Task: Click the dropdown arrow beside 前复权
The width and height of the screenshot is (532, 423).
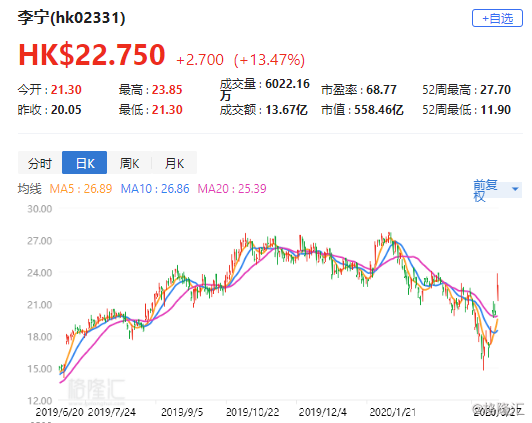Action: tap(515, 189)
